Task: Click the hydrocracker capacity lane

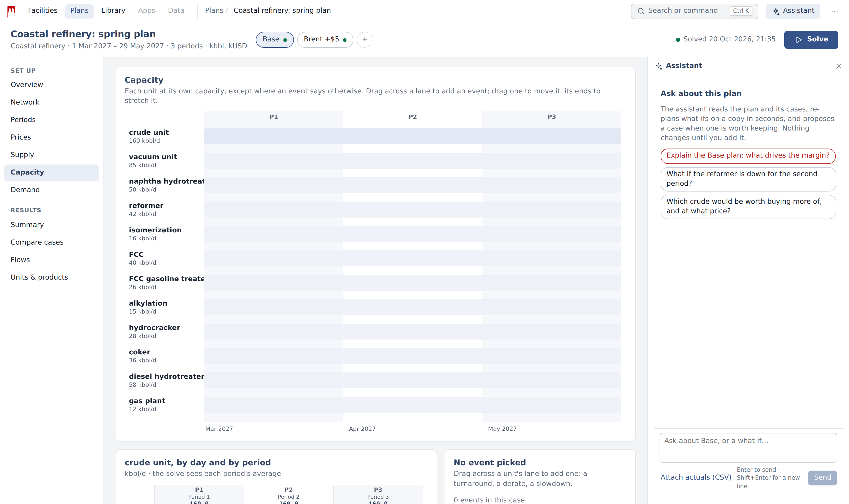Action: pos(413,332)
